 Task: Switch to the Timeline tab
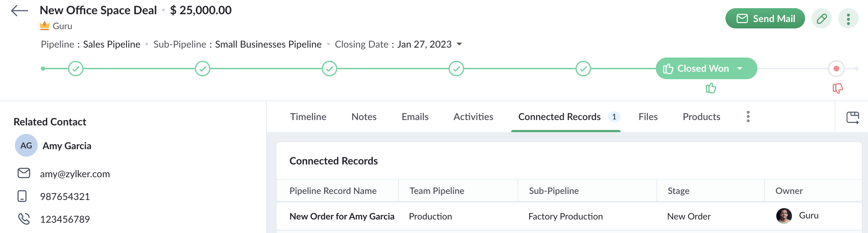308,117
